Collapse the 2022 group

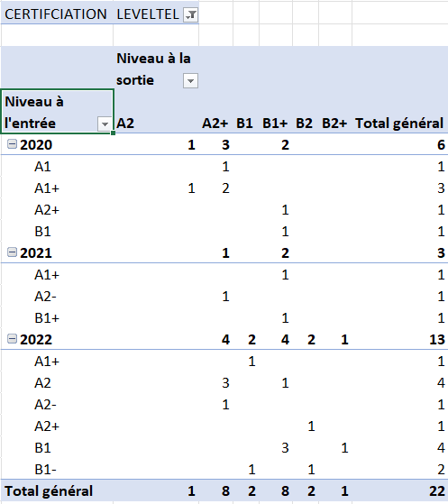pyautogui.click(x=13, y=339)
